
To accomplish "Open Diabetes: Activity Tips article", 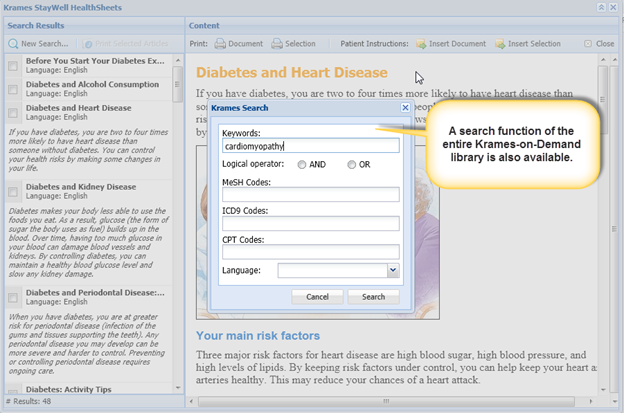I will click(68, 390).
